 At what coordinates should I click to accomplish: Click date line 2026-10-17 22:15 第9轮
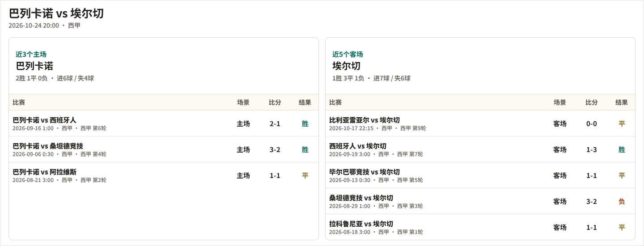377,128
